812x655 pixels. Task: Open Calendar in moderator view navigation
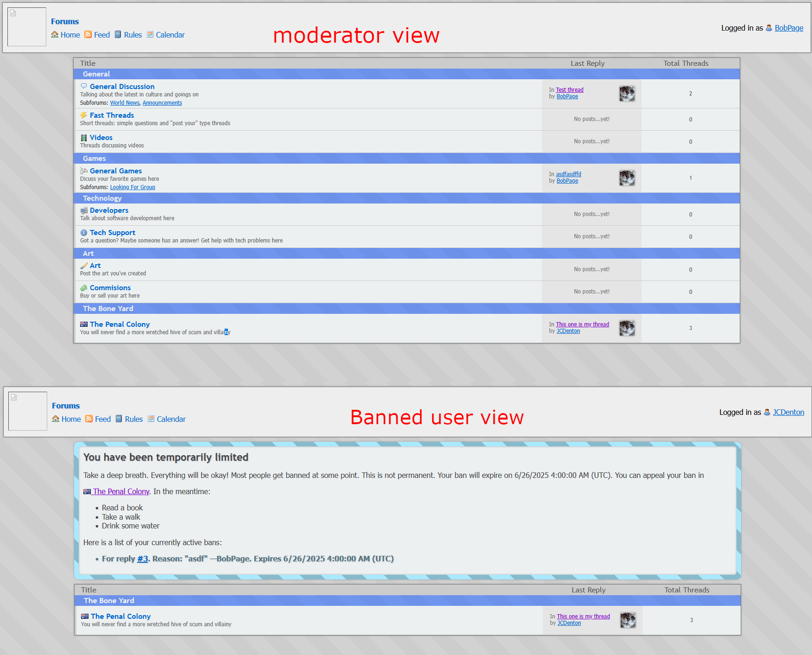[170, 35]
